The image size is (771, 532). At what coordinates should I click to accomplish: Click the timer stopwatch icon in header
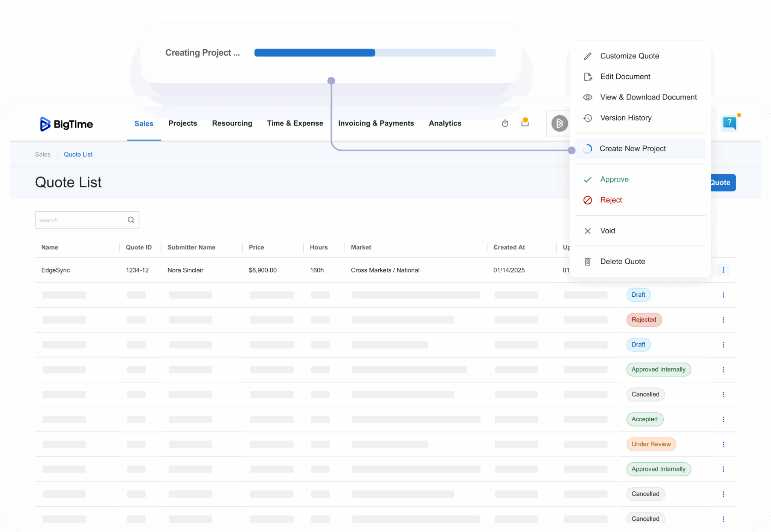(505, 123)
